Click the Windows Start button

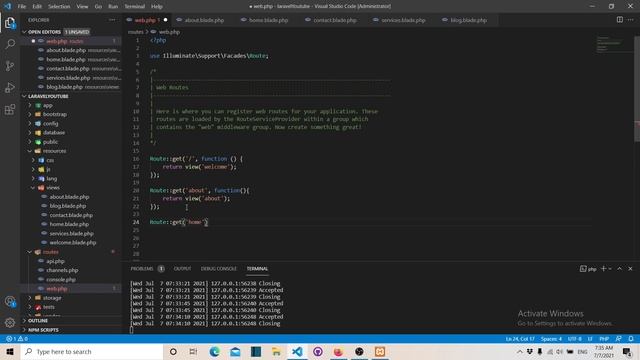(10, 351)
